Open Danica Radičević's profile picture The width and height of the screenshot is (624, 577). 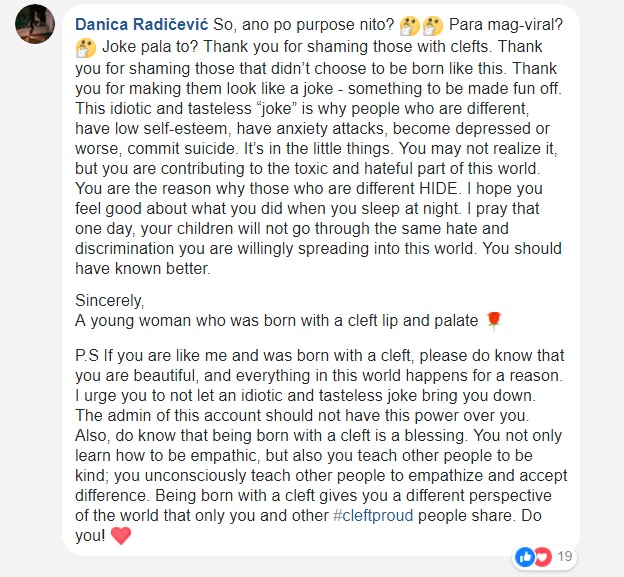click(35, 24)
